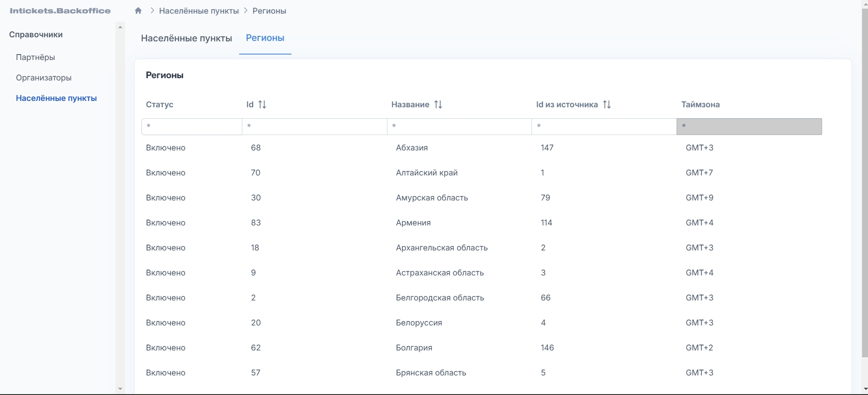Viewport: 868px width, 395px height.
Task: Click the page vertical scrollbar thumb
Action: click(x=865, y=183)
